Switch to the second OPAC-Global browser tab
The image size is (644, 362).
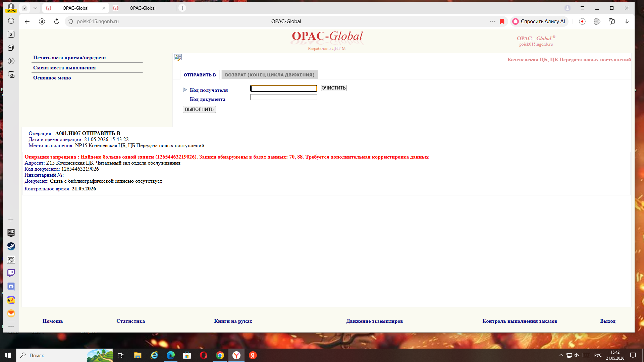pyautogui.click(x=143, y=8)
